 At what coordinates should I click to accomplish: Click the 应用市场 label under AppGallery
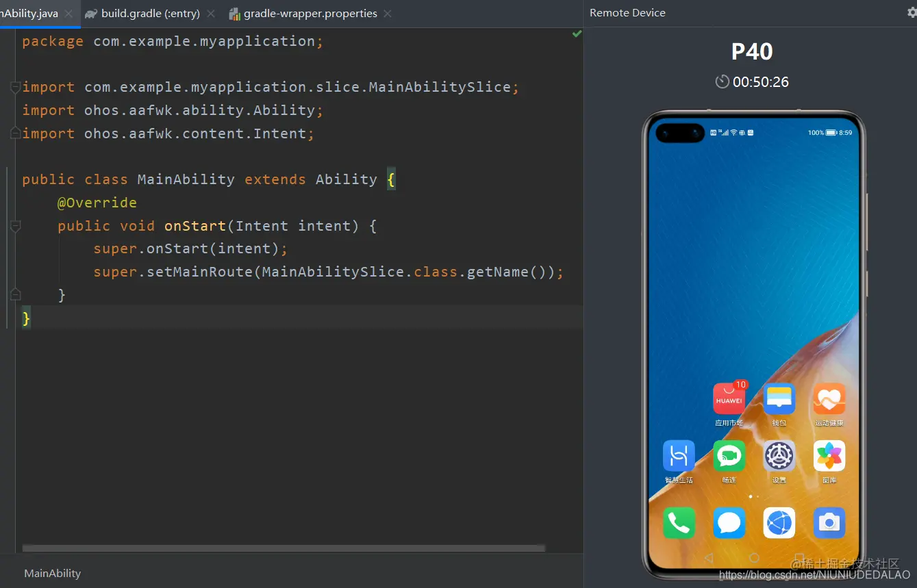pyautogui.click(x=729, y=423)
